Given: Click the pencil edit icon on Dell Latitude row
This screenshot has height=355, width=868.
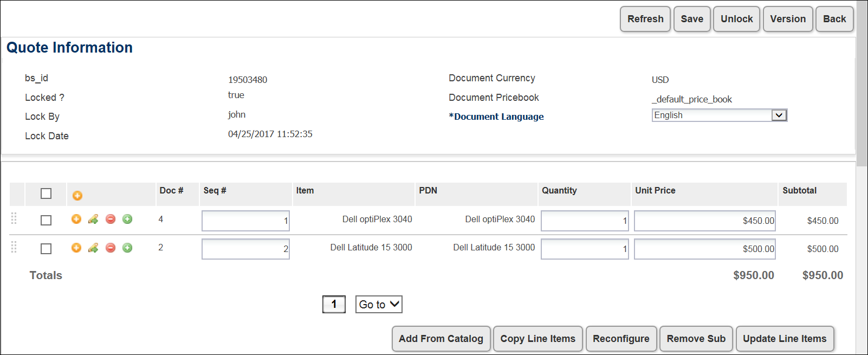Looking at the screenshot, I should (x=93, y=248).
